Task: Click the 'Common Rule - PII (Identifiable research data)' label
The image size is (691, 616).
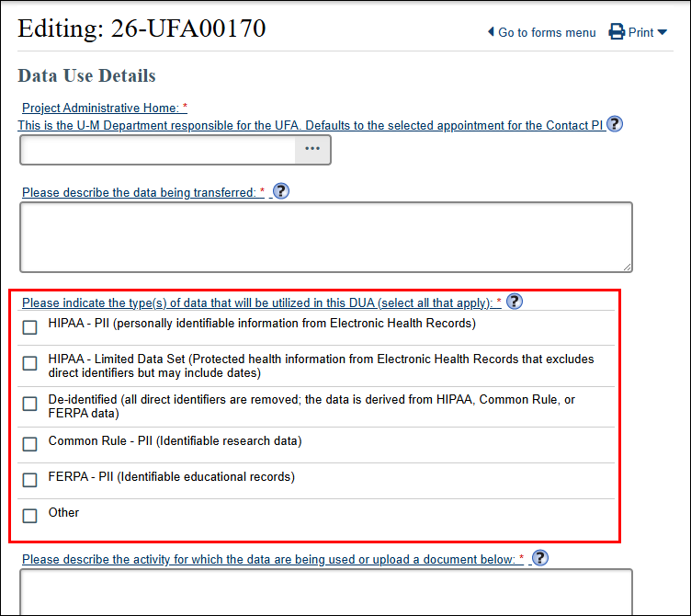Action: (175, 441)
